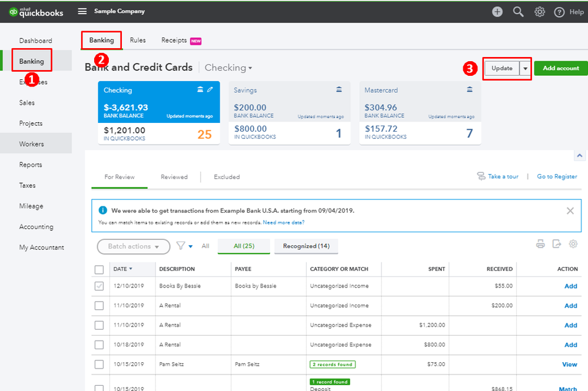Click the green Add account button
The height and width of the screenshot is (391, 588).
pyautogui.click(x=561, y=68)
